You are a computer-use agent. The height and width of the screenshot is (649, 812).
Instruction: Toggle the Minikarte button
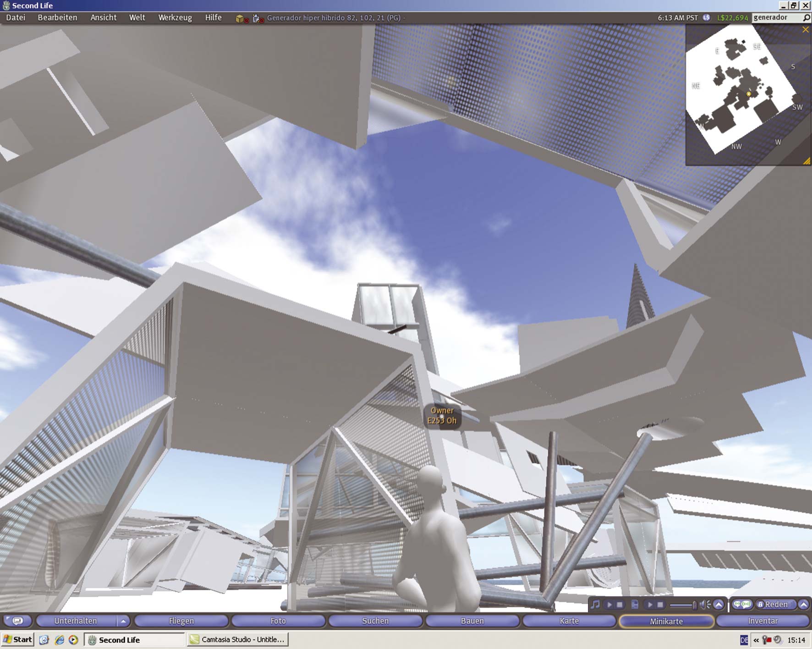666,621
